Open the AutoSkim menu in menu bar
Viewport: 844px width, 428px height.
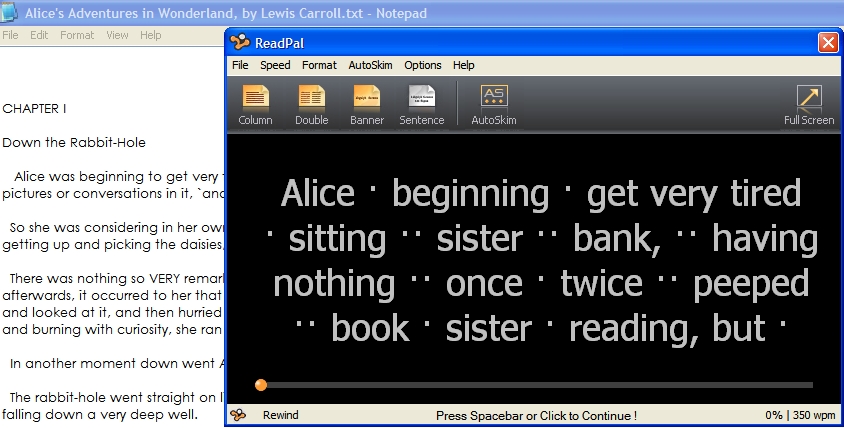click(370, 65)
